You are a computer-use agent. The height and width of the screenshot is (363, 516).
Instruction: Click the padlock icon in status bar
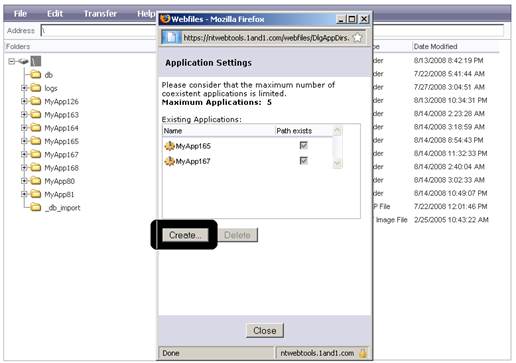pos(363,353)
